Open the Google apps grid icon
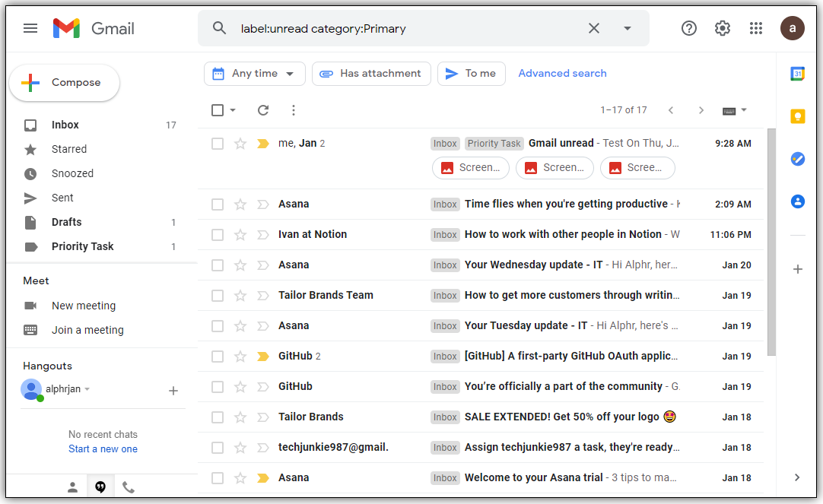 [x=756, y=28]
